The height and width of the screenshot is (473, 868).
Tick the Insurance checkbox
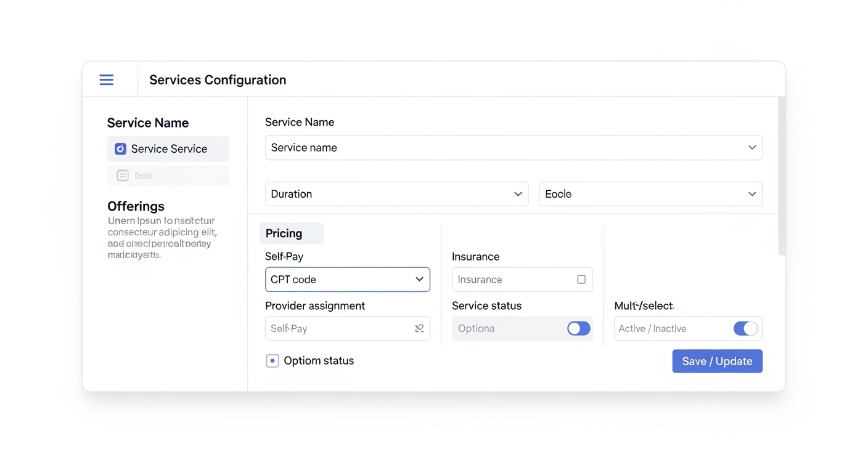(581, 280)
